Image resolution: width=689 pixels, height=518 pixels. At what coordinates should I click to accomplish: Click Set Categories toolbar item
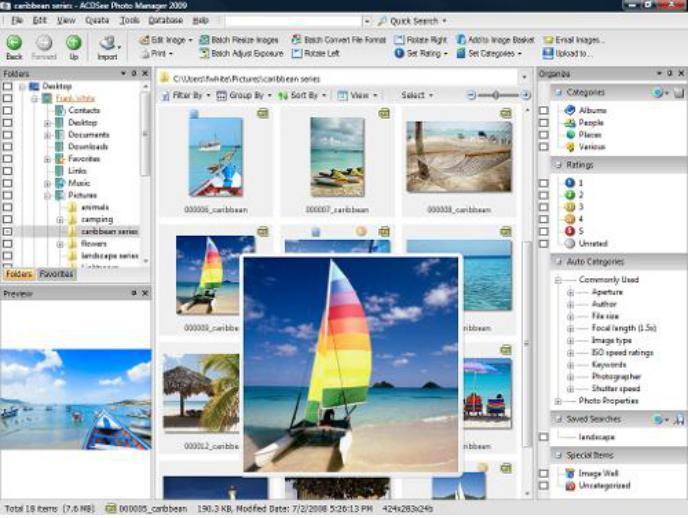click(x=489, y=54)
